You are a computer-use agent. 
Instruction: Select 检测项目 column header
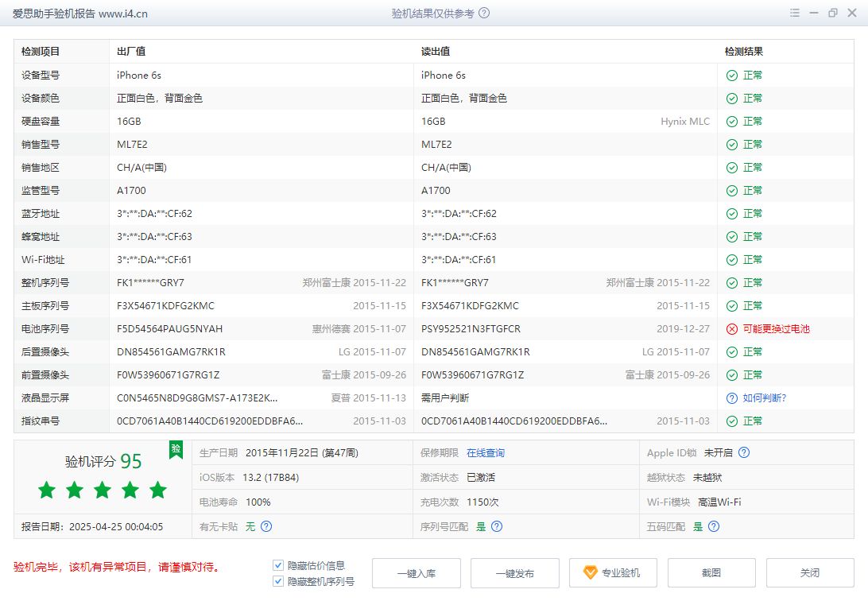point(41,52)
